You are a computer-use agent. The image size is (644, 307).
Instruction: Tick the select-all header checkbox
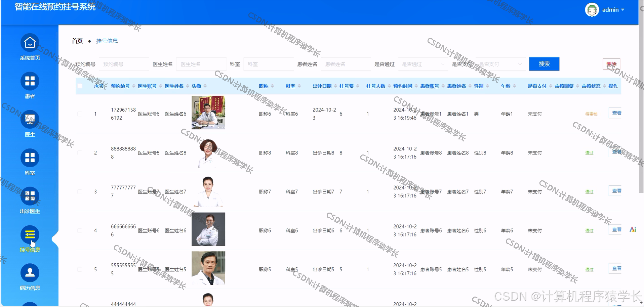pyautogui.click(x=80, y=86)
